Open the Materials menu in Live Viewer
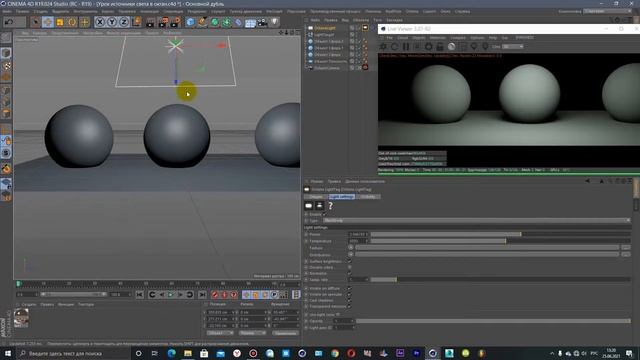Screen dimensions: 640x360 point(438,38)
